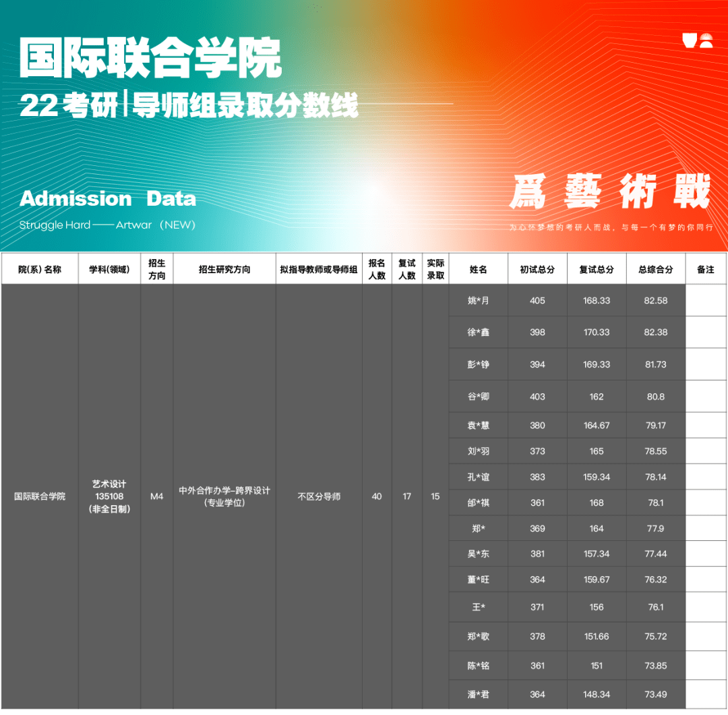Select the 中外合作办学-跨界设计 cell

(x=224, y=496)
